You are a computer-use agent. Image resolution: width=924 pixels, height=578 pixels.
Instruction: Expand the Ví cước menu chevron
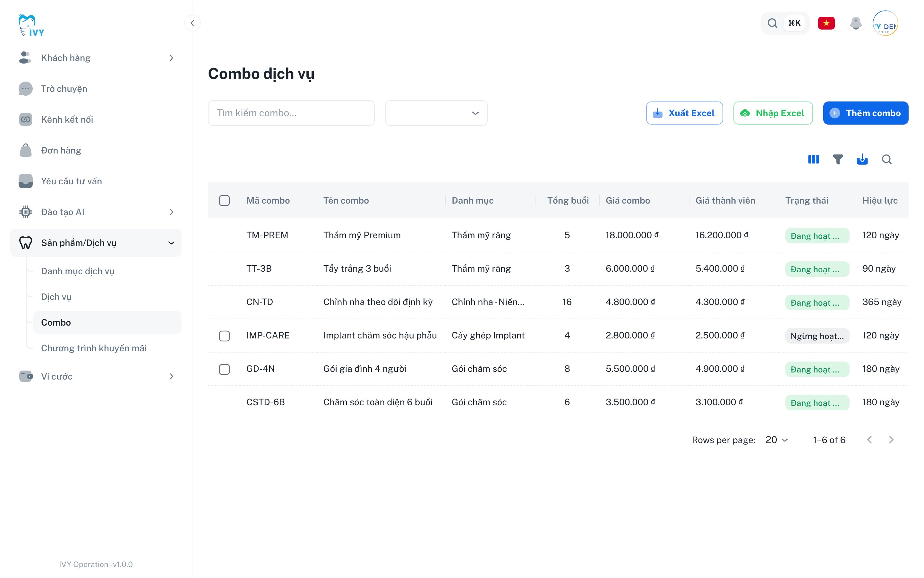pyautogui.click(x=171, y=376)
